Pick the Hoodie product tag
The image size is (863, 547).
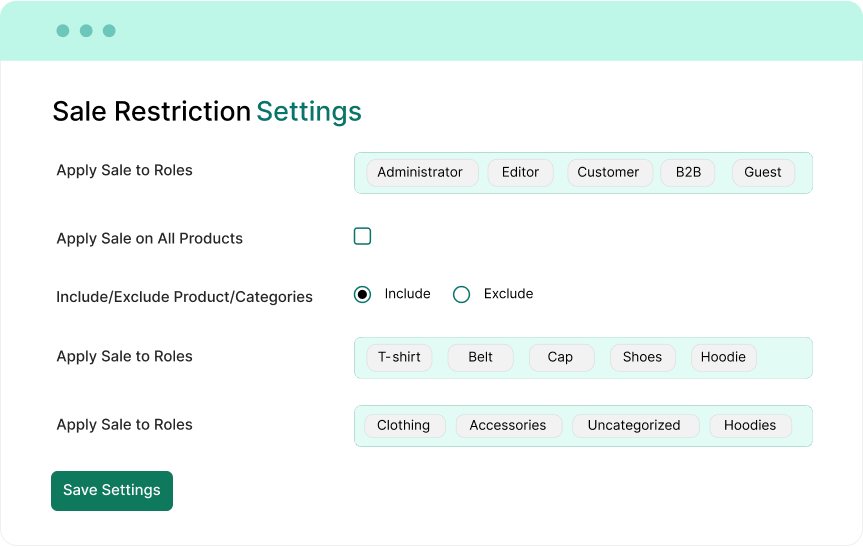[x=723, y=357]
